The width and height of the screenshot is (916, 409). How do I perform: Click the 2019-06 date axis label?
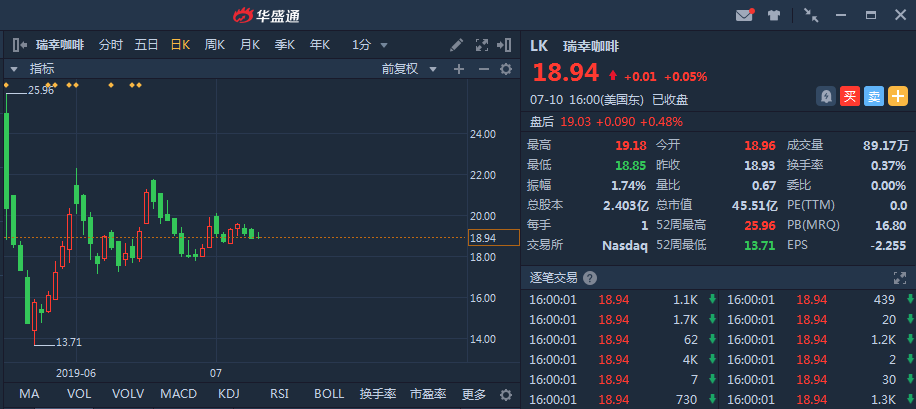(76, 372)
